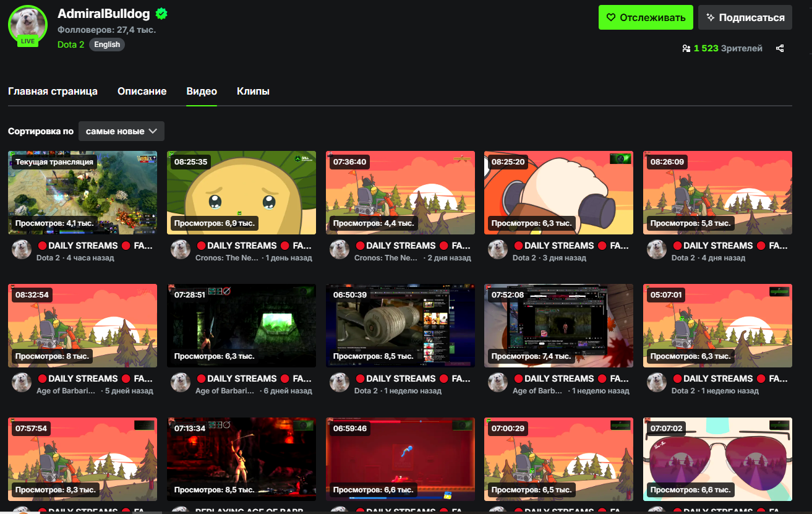
Task: Click the 'Просмотров: 5,8 тыс.' view count
Action: [x=691, y=223]
